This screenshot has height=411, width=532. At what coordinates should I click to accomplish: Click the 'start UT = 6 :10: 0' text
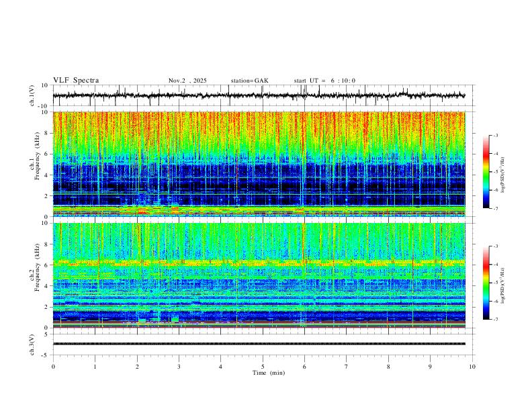click(324, 81)
